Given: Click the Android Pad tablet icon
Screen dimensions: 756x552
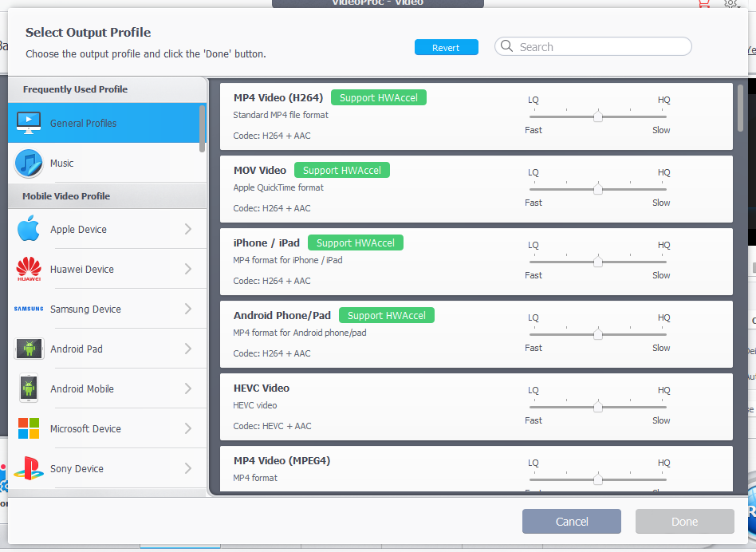Looking at the screenshot, I should click(x=29, y=349).
